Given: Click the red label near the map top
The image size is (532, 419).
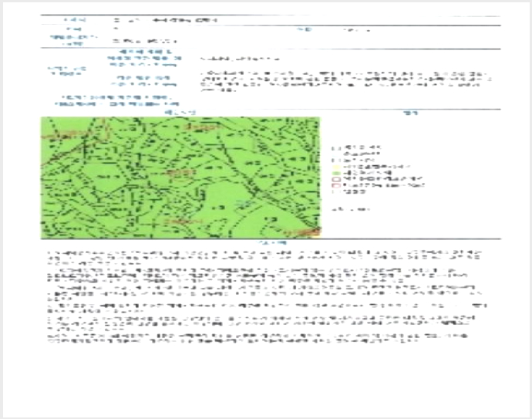Looking at the screenshot, I should 201,127.
